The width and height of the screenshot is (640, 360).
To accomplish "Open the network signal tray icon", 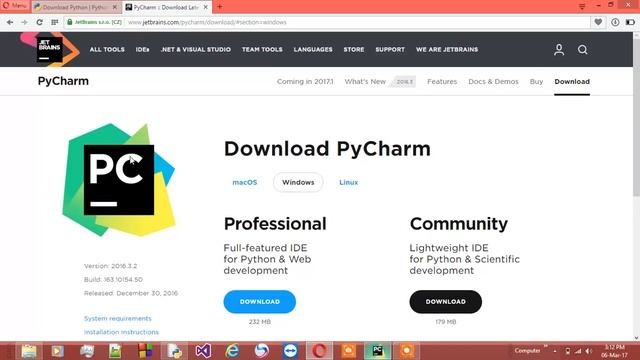I will point(578,351).
